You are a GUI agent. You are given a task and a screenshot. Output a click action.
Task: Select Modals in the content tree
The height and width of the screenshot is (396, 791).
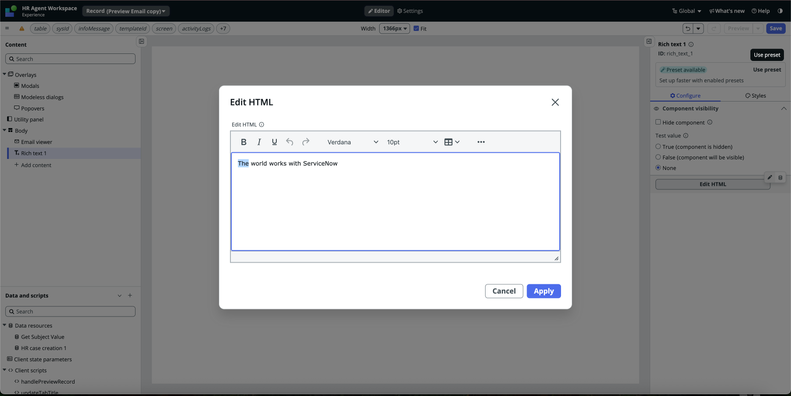point(30,86)
